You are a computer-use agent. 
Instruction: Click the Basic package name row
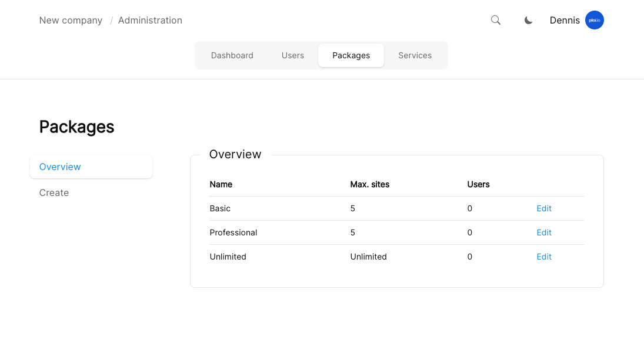click(x=220, y=208)
